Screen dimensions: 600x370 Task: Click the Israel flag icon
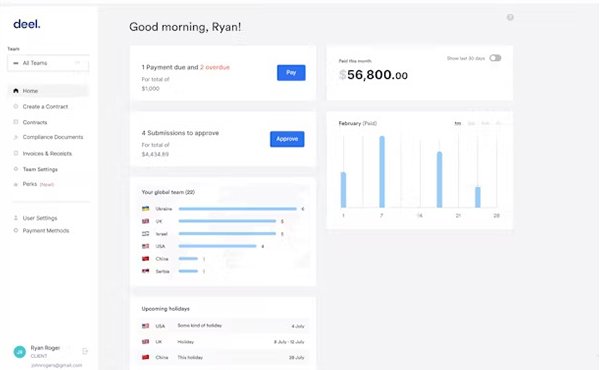[x=145, y=233]
